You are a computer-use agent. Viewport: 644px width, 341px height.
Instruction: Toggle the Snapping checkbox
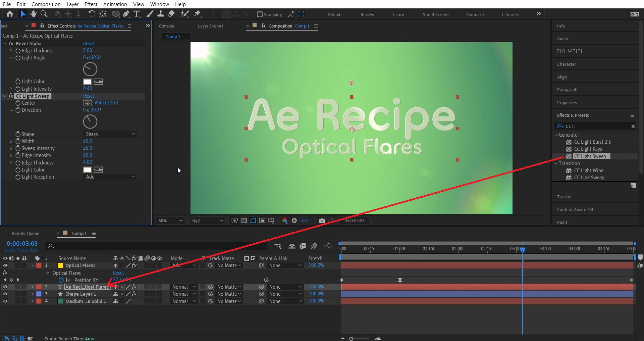[260, 14]
